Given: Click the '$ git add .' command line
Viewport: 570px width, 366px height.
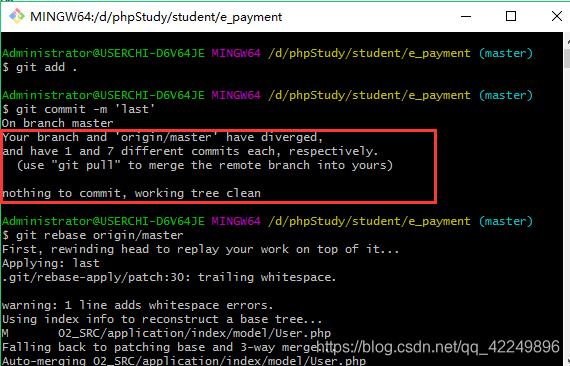Looking at the screenshot, I should tap(40, 68).
